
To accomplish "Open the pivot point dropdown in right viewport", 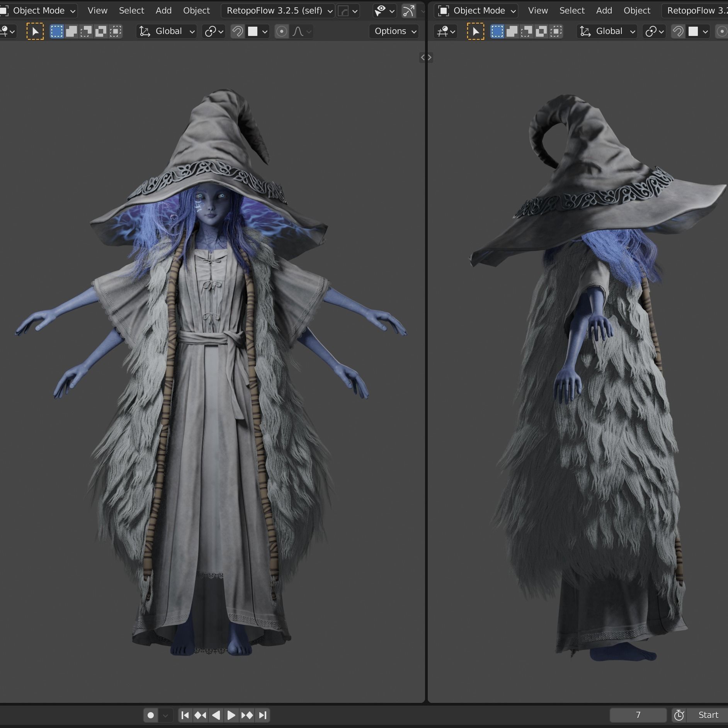I will [x=654, y=31].
